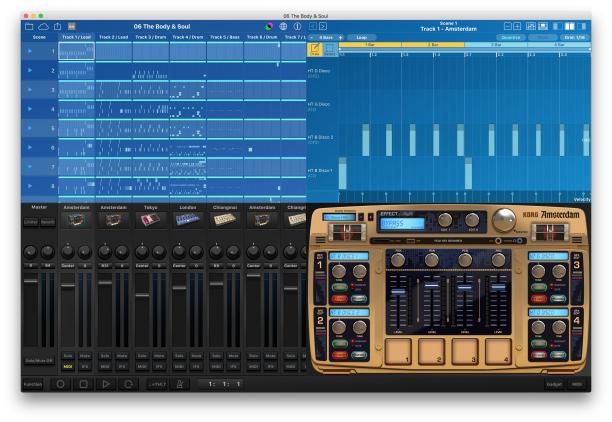Adjust the Tokyo channel volume fader

point(142,296)
